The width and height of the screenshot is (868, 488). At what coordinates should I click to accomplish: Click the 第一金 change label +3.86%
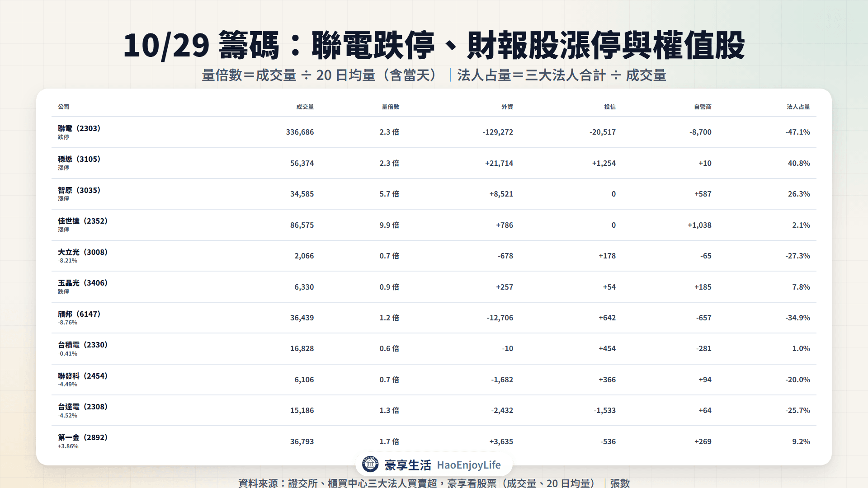pyautogui.click(x=68, y=446)
